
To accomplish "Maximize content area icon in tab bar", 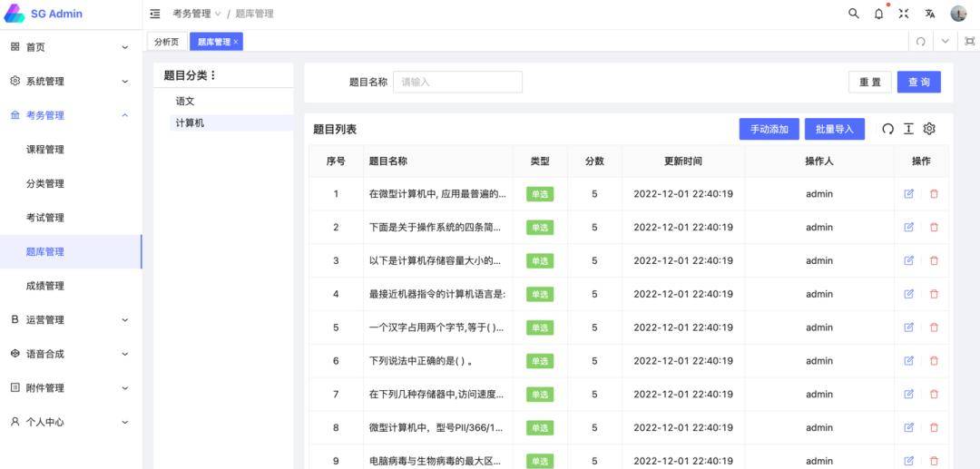I will pyautogui.click(x=969, y=42).
